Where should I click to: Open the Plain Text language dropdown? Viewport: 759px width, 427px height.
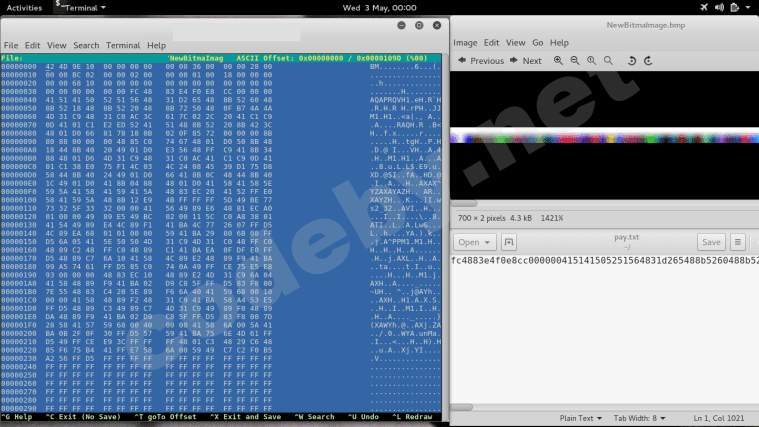(x=580, y=418)
